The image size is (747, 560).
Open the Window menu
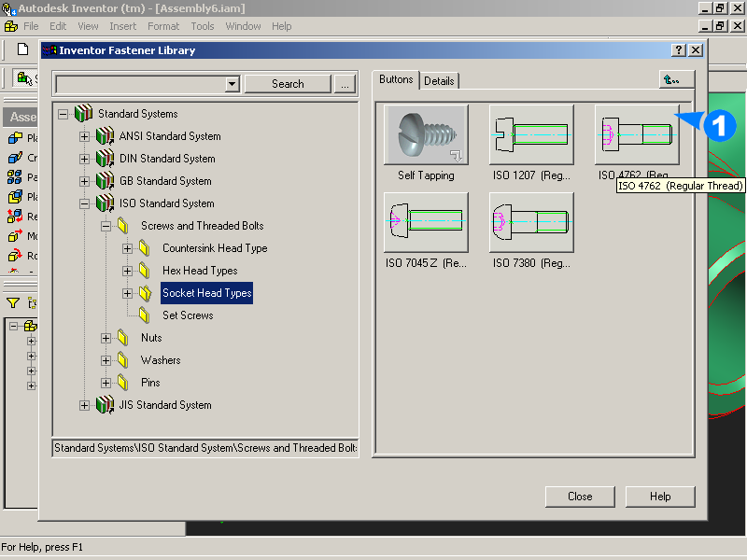pyautogui.click(x=243, y=26)
